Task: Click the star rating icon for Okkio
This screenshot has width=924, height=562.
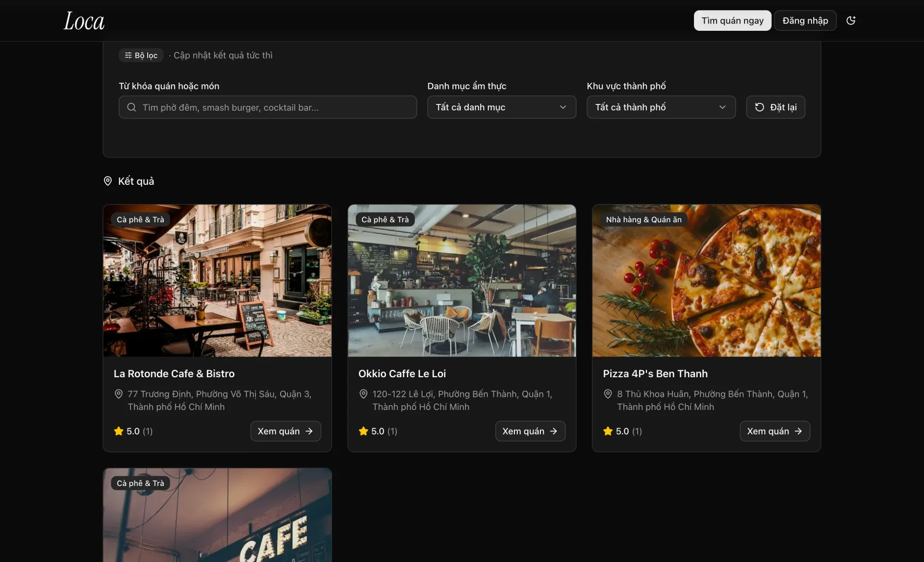Action: click(363, 431)
